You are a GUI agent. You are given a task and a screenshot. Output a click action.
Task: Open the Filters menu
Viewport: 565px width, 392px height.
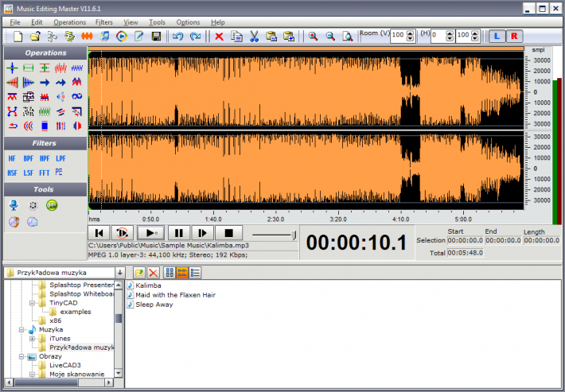point(103,22)
